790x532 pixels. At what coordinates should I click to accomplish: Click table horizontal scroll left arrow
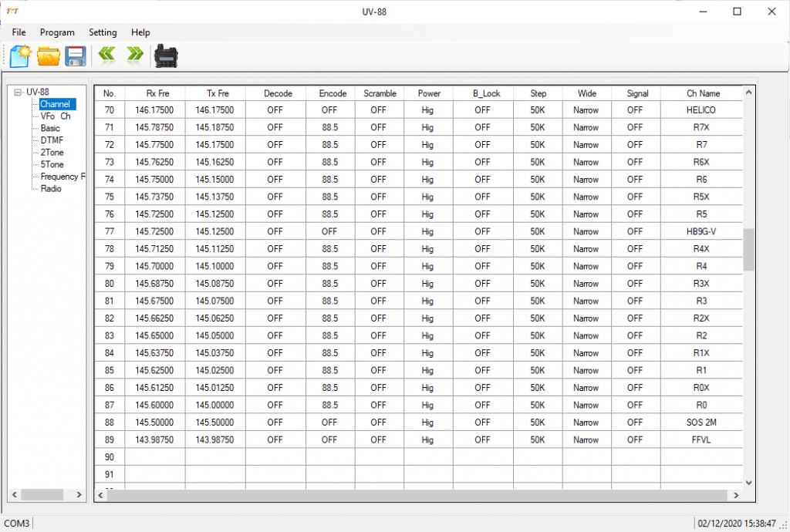[x=101, y=495]
